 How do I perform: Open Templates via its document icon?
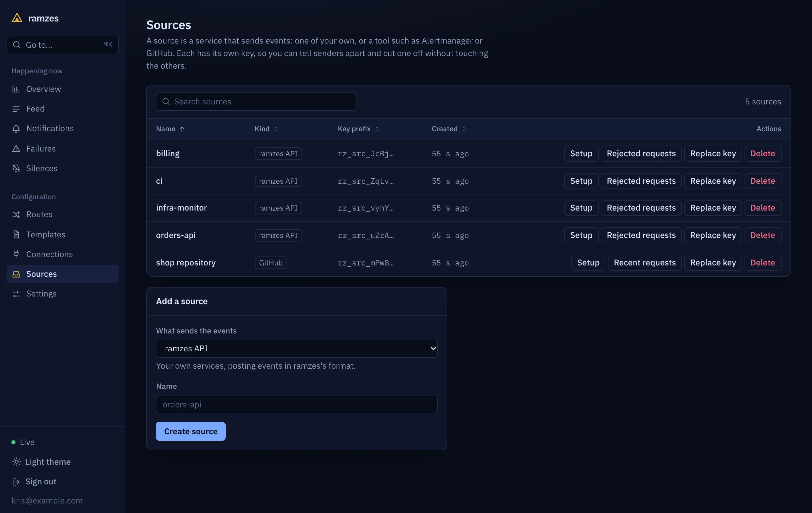click(16, 234)
